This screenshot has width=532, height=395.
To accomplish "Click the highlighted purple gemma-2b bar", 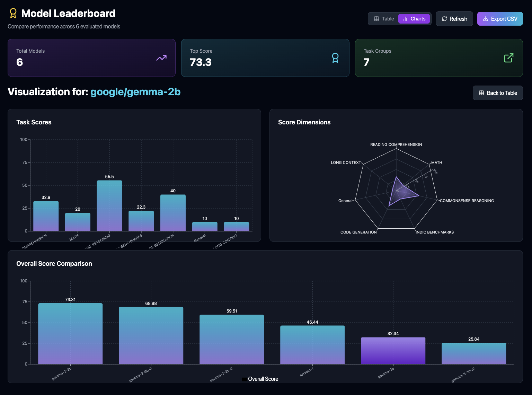I will tap(393, 350).
